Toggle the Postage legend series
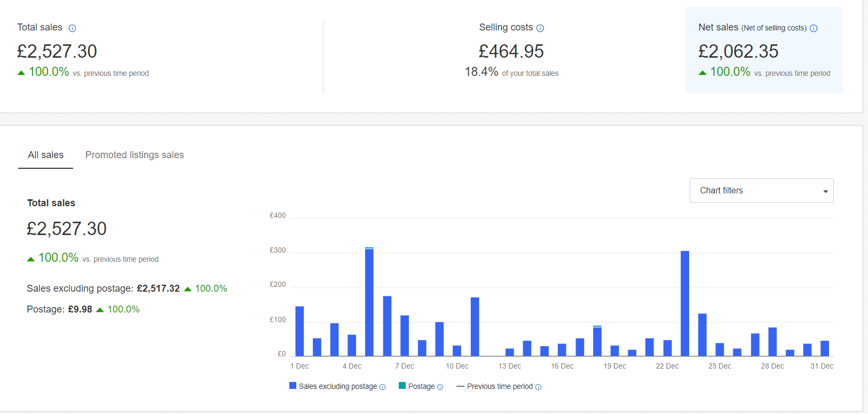 (421, 386)
